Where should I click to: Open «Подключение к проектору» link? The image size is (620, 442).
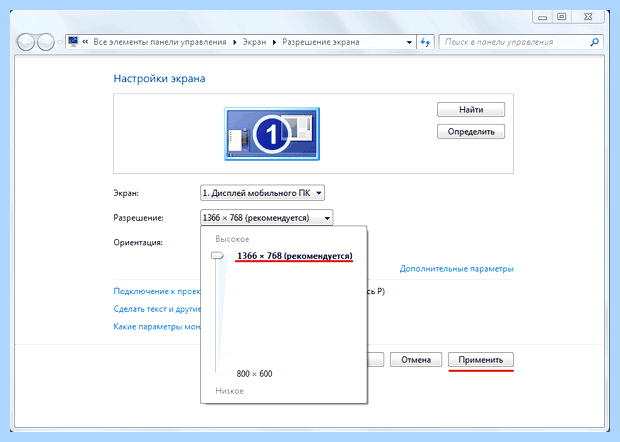[x=157, y=291]
